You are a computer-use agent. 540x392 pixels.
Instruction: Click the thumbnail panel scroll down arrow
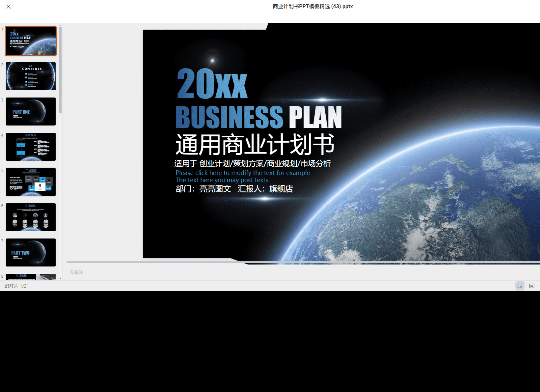60,278
